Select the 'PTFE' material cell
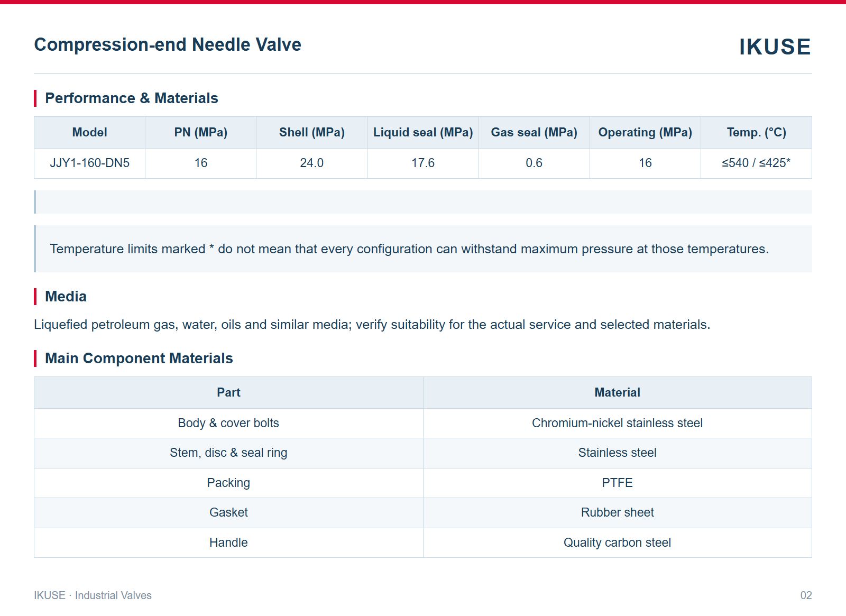846x616 pixels. point(617,483)
